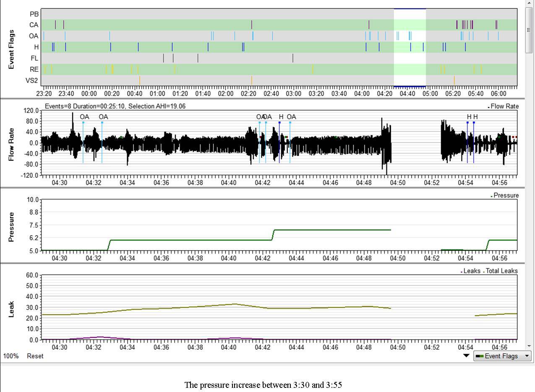Click the orange VS2 flag near 02:22
Viewport: 535px width, 392px height.
(x=251, y=80)
